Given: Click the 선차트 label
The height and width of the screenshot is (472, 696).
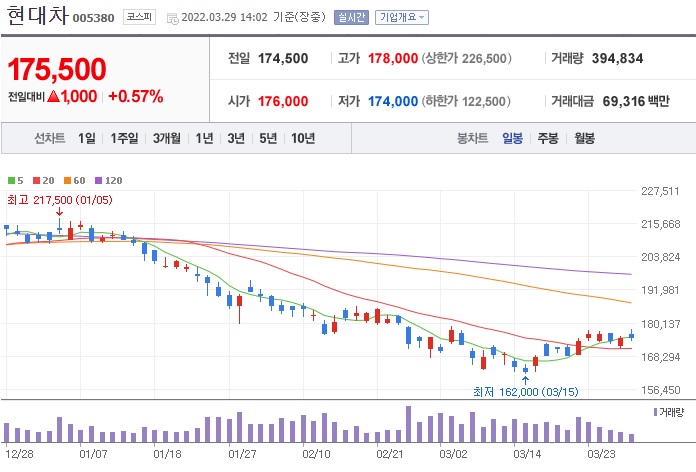Looking at the screenshot, I should (50, 138).
